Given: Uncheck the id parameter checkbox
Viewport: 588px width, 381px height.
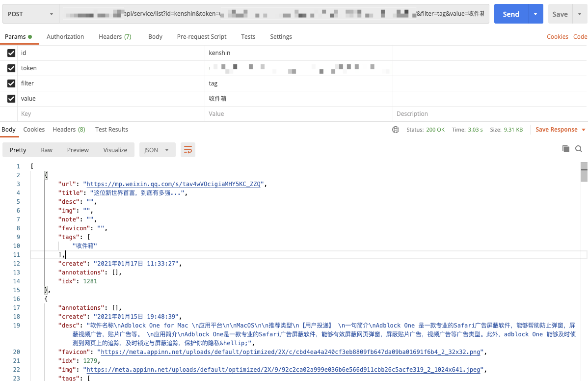Looking at the screenshot, I should [11, 53].
